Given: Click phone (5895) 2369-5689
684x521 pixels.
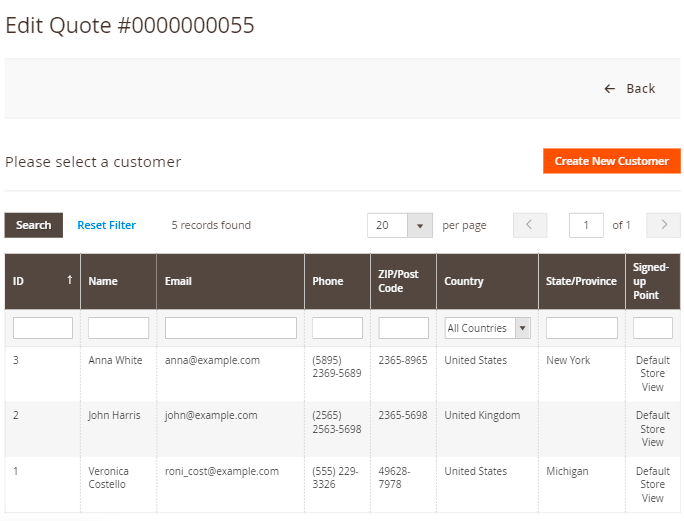Looking at the screenshot, I should coord(337,367).
